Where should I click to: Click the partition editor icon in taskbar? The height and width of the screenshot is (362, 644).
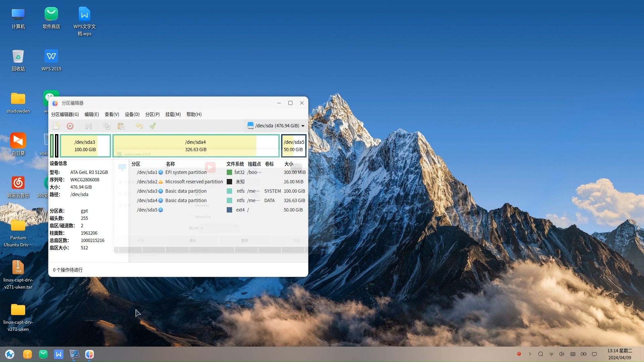pos(90,354)
